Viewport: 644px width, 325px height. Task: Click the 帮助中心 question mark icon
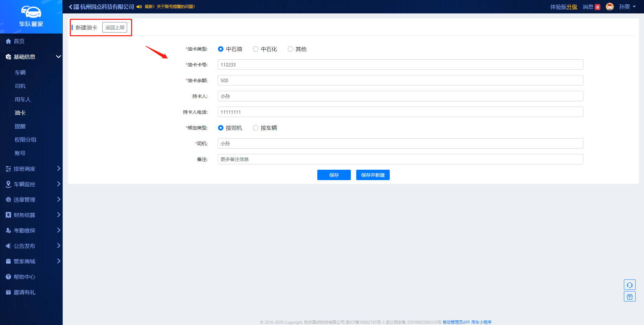pos(8,277)
